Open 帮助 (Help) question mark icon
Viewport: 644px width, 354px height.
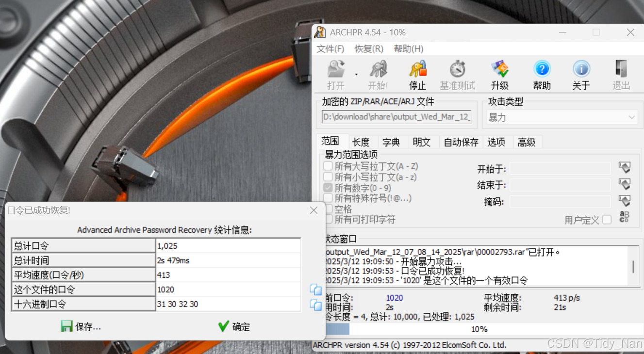pyautogui.click(x=542, y=69)
